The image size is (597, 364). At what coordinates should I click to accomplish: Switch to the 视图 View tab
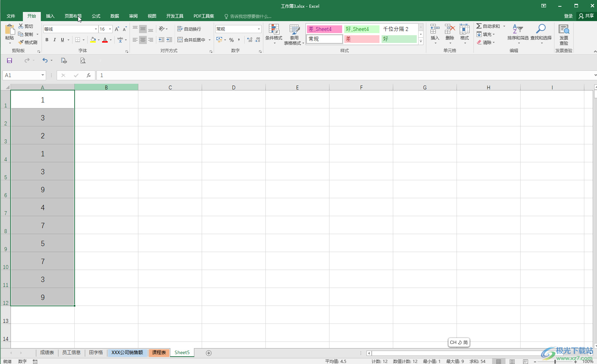(152, 16)
